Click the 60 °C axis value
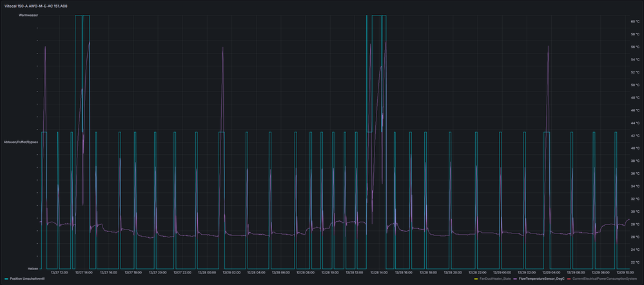Image resolution: width=644 pixels, height=285 pixels. (635, 21)
